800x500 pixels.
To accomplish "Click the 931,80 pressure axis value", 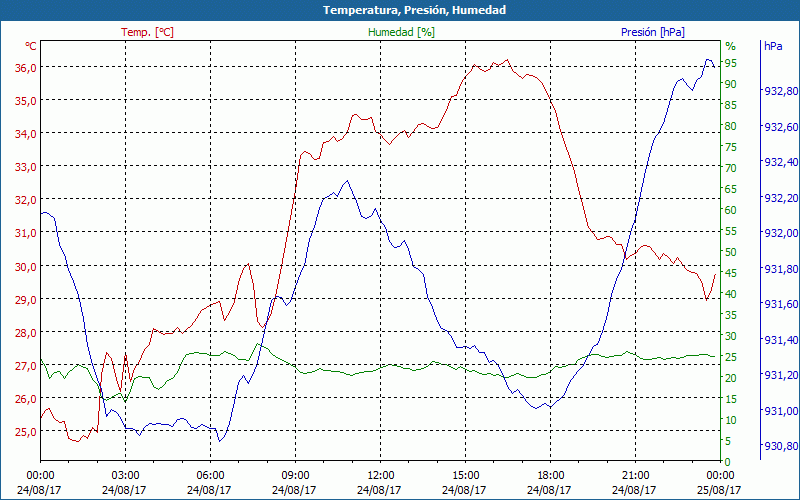I will 781,268.
